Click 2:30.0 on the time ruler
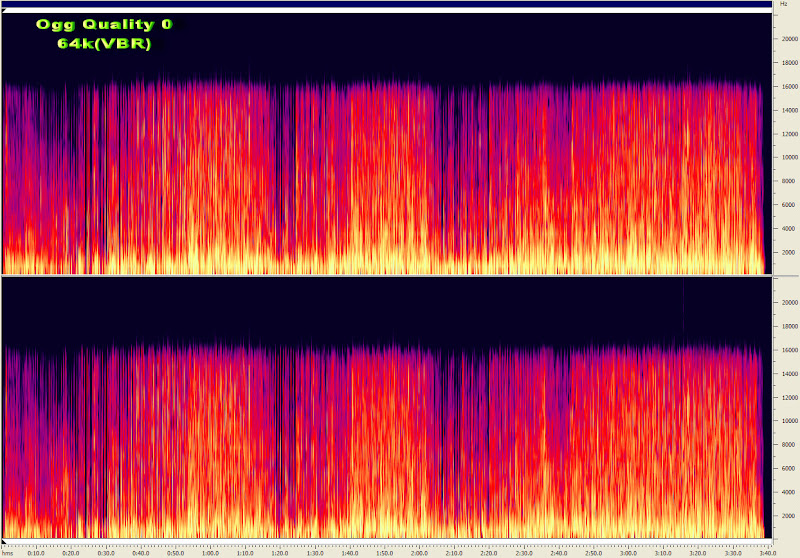 (x=523, y=552)
